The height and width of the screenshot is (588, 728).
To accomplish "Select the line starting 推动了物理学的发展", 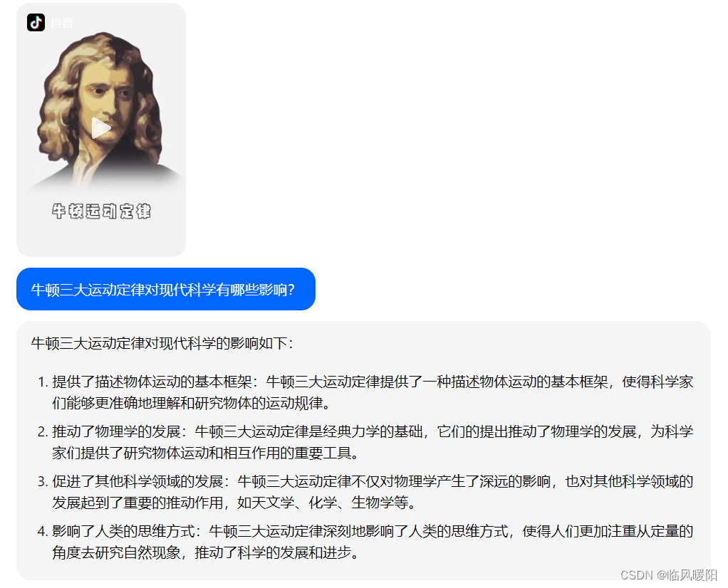I will click(373, 431).
